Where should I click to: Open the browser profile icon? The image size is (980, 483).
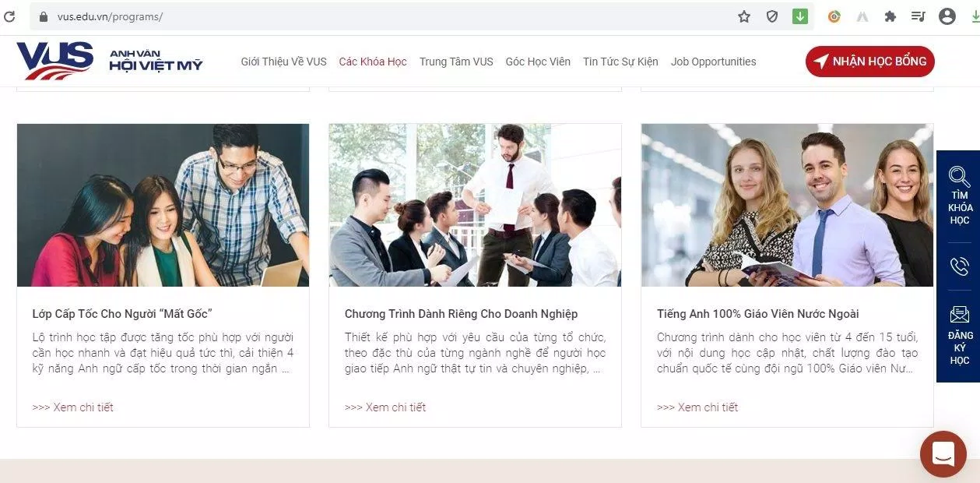(946, 16)
